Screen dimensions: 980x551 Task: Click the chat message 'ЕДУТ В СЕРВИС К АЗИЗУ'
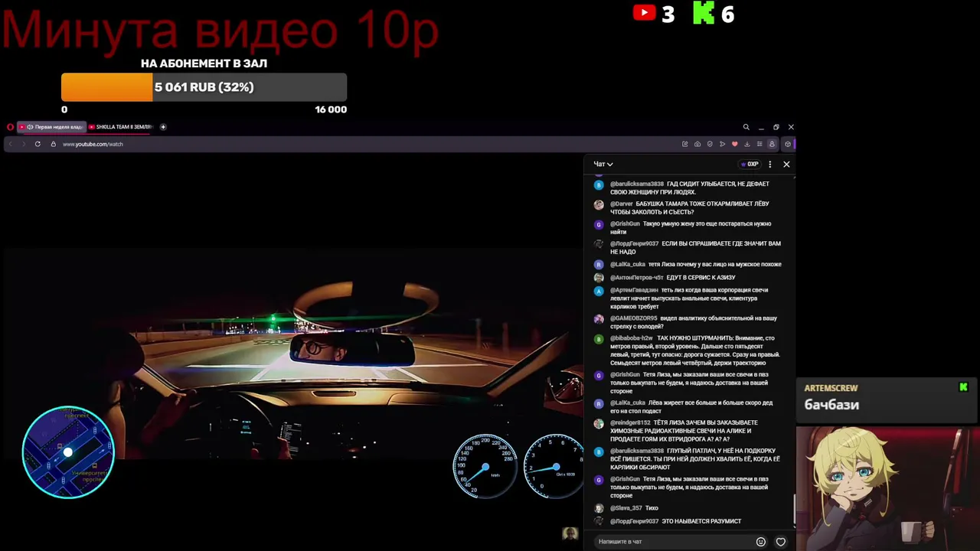[701, 278]
